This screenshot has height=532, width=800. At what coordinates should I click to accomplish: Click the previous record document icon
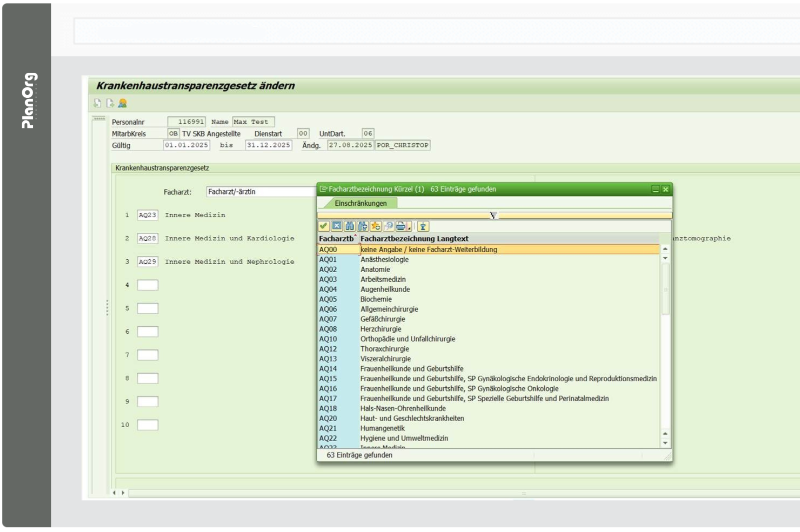click(x=97, y=103)
